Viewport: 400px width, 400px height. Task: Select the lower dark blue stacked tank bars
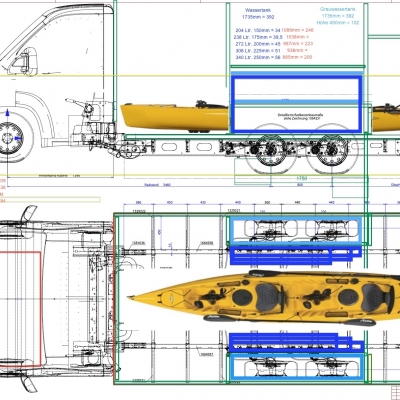[296, 342]
